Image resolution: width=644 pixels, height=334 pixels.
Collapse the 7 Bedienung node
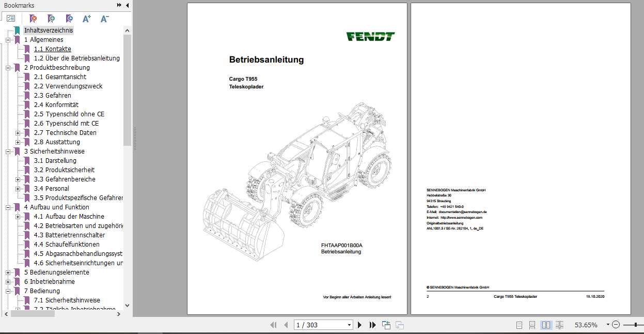coord(8,291)
